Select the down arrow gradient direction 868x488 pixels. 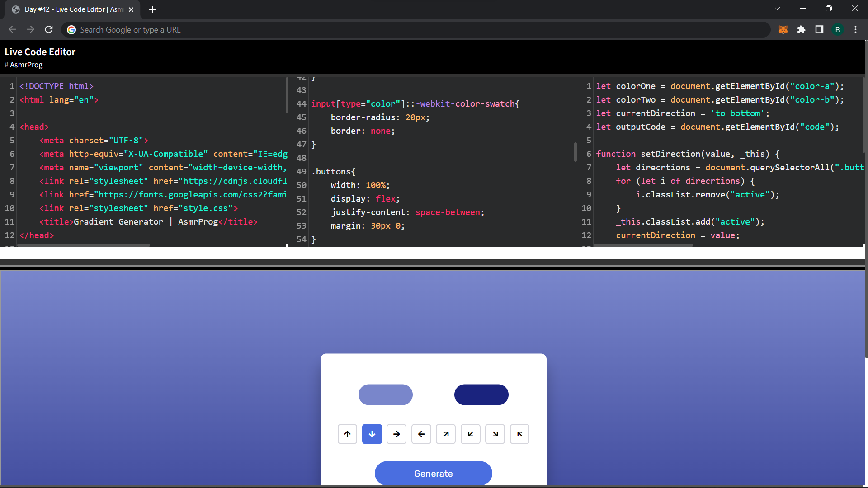click(372, 434)
